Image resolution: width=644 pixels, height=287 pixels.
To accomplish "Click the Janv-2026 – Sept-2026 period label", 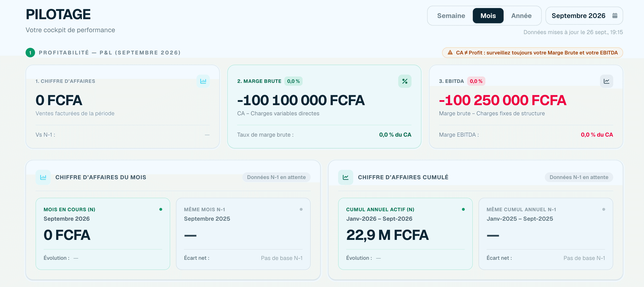I will coord(379,219).
